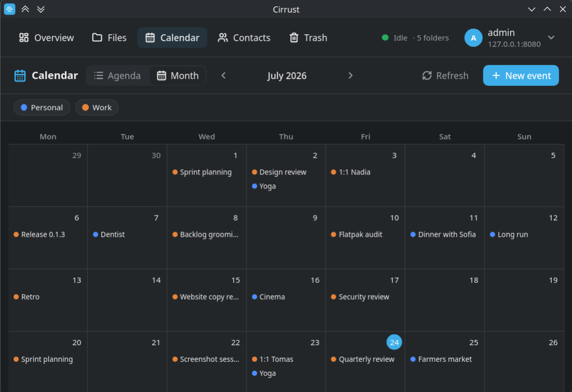Click the Refresh circular arrows icon
This screenshot has height=392, width=572.
tap(427, 76)
